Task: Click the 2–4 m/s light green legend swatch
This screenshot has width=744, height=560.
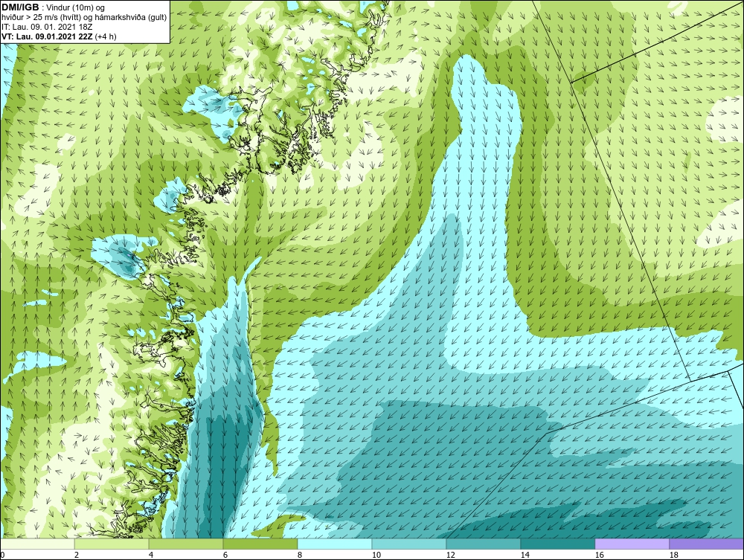Action: click(x=112, y=544)
